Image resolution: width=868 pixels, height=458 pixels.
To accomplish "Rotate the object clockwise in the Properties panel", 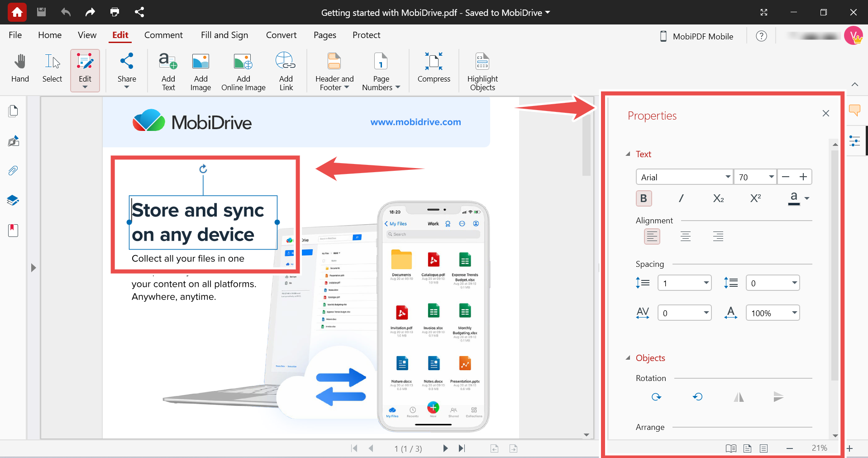I will (656, 396).
